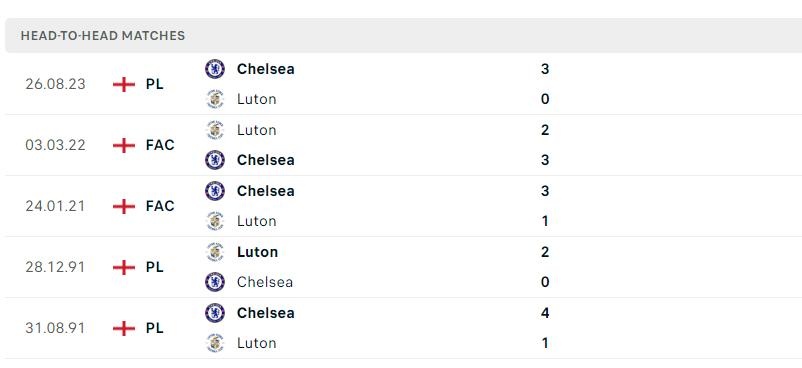Click England flag next to 26.08.23 PL
The image size is (802, 368).
coord(124,84)
